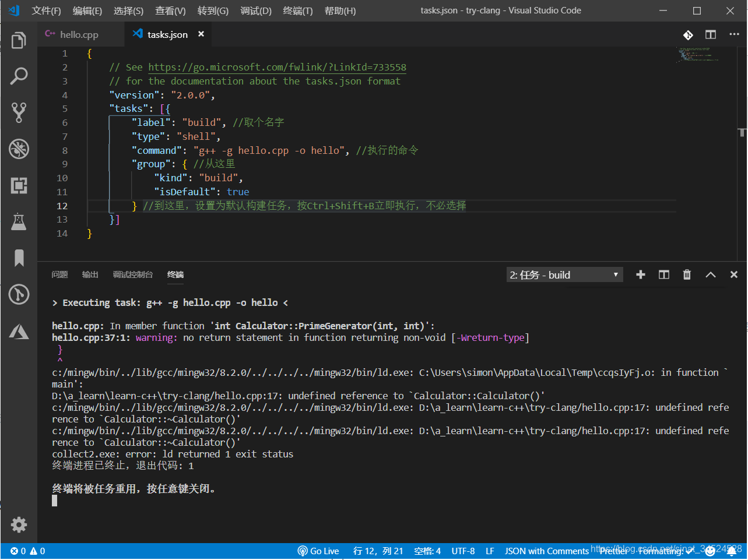The width and height of the screenshot is (748, 560).
Task: Click line number 5 in gutter
Action: [65, 108]
